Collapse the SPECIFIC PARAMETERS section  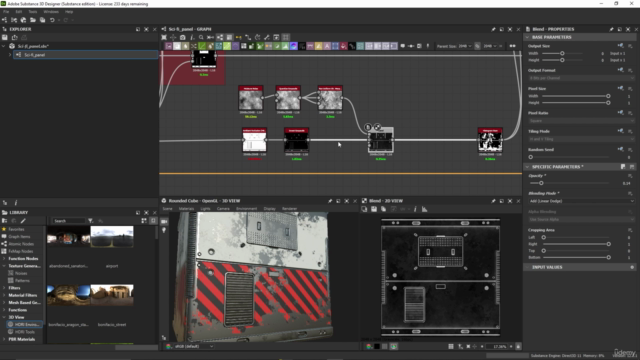pos(527,167)
